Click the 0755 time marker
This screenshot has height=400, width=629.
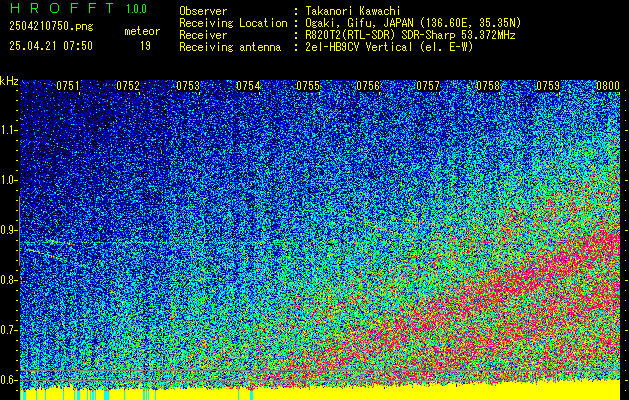coord(308,86)
